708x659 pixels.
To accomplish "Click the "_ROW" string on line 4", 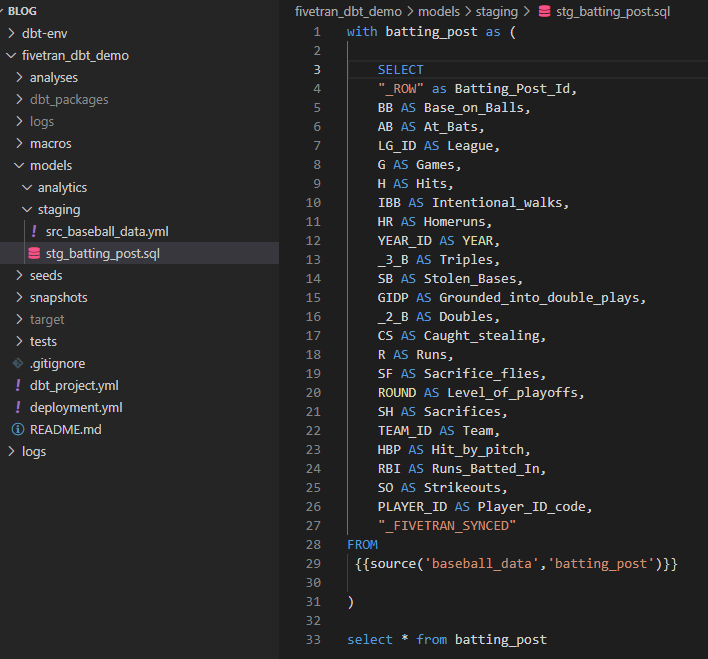I will click(401, 89).
